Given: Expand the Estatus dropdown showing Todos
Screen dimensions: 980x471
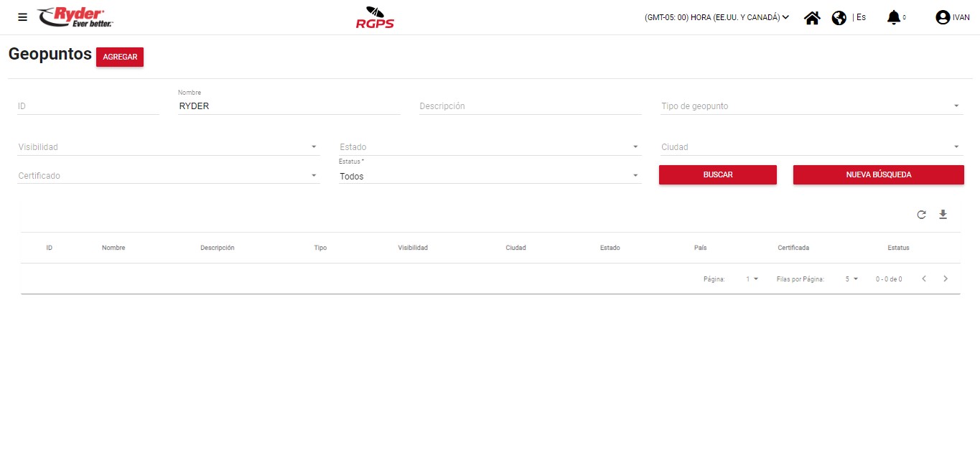Looking at the screenshot, I should pyautogui.click(x=490, y=177).
